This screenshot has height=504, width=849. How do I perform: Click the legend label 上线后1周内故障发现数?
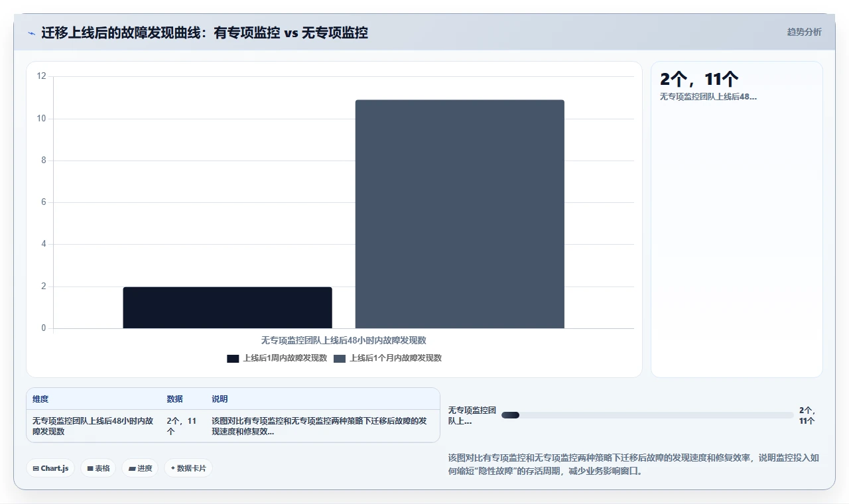[x=285, y=358]
